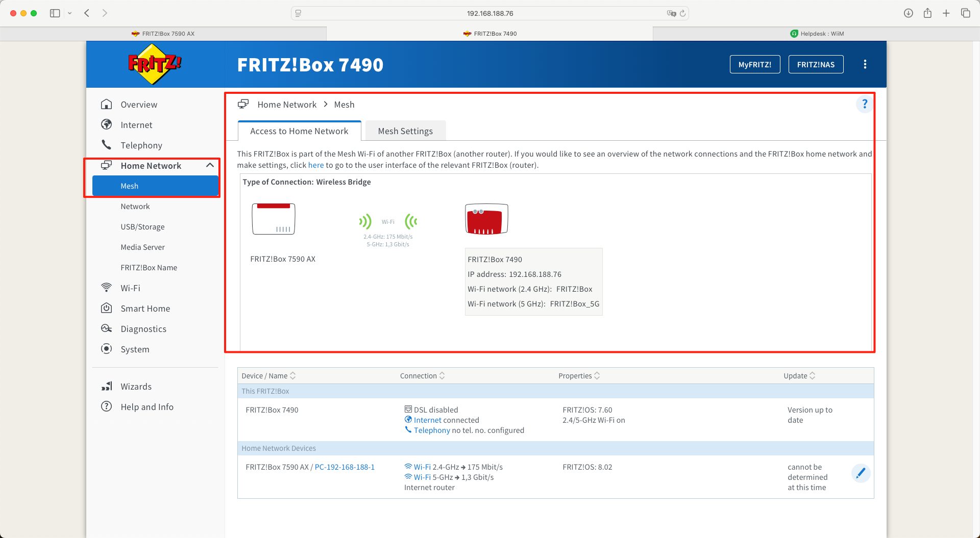Image resolution: width=980 pixels, height=538 pixels.
Task: Open FRITZ!Box Name submenu item
Action: 149,267
